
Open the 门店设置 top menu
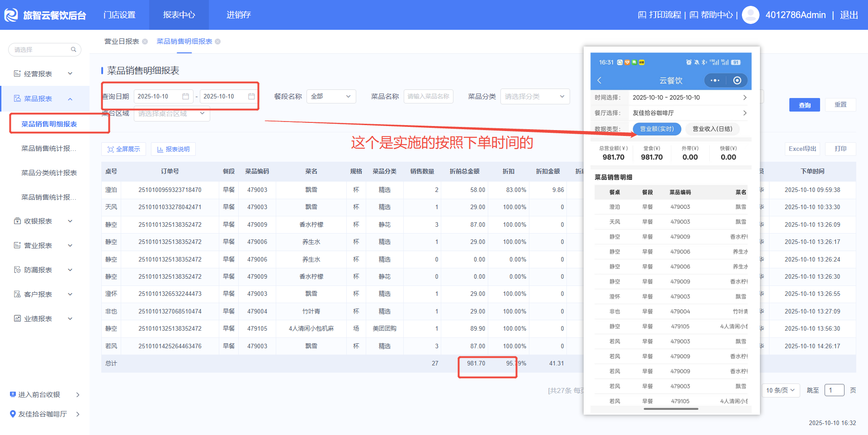(x=119, y=15)
